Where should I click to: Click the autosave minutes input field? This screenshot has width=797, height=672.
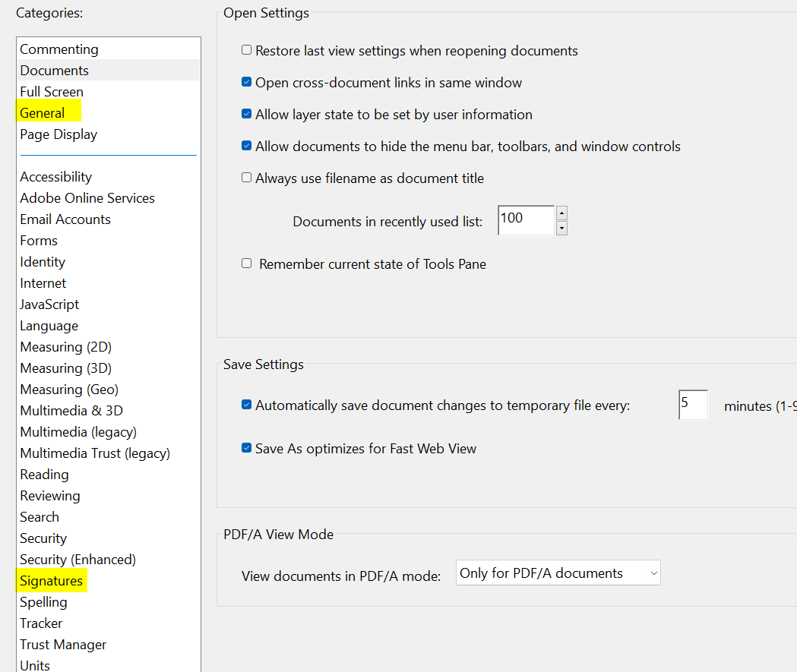click(692, 405)
